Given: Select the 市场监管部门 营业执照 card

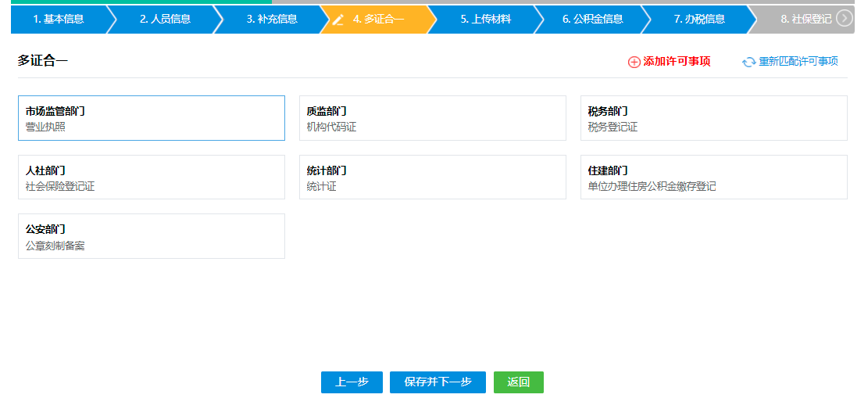Looking at the screenshot, I should click(x=152, y=118).
